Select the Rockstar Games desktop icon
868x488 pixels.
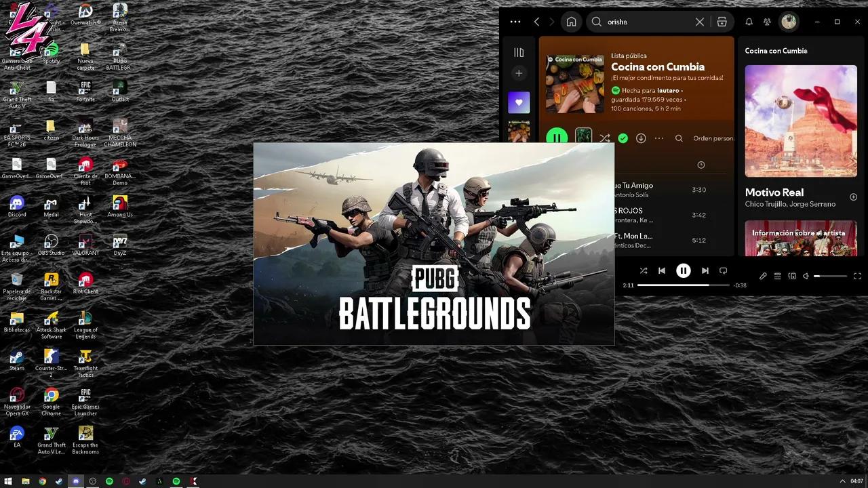(51, 287)
